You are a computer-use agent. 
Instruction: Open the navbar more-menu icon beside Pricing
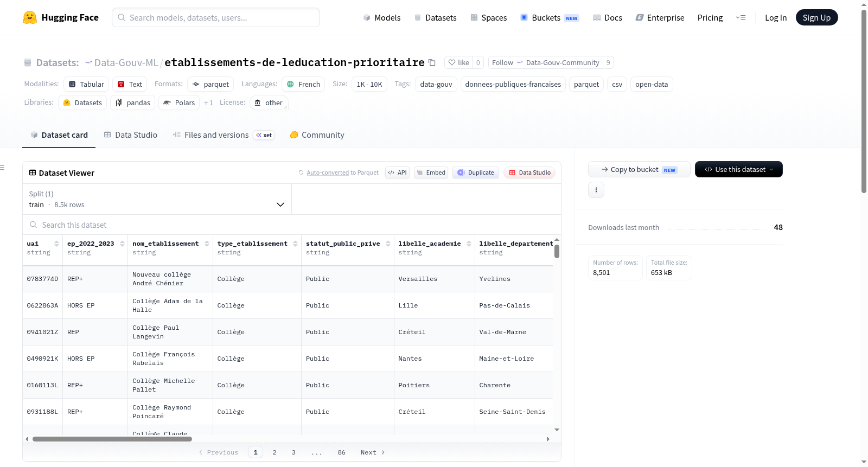[x=741, y=18]
